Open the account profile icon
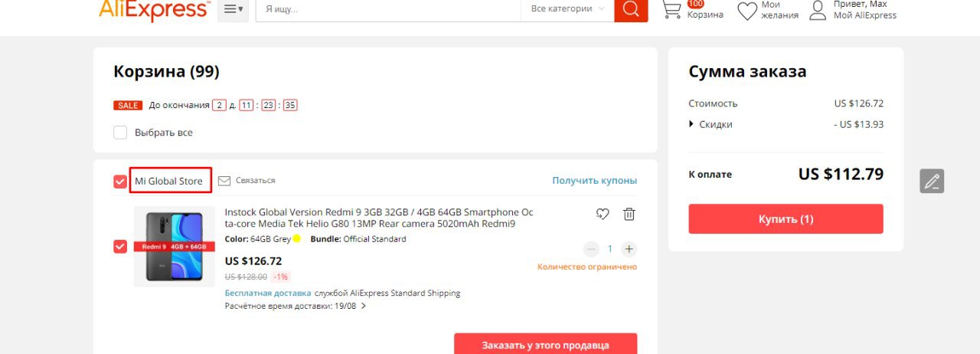The width and height of the screenshot is (980, 354). [818, 10]
